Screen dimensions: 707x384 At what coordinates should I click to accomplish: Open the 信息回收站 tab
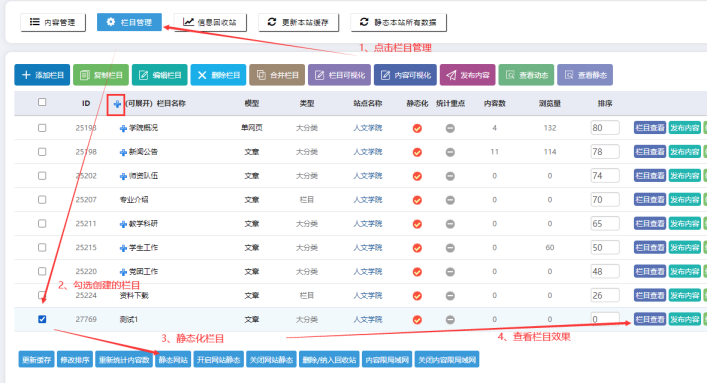(x=210, y=22)
